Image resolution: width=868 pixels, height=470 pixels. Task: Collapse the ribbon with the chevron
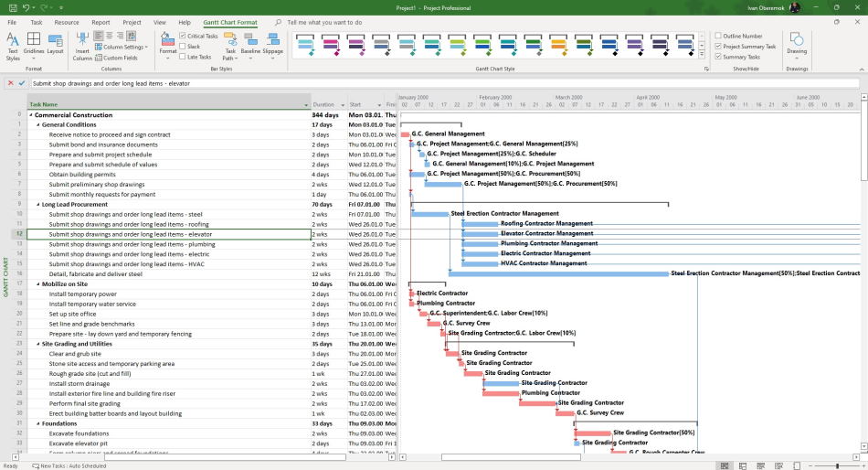pyautogui.click(x=862, y=69)
